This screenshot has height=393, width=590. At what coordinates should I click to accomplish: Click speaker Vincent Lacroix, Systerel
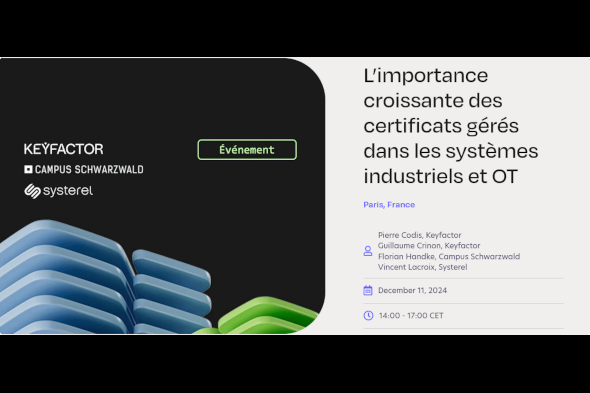pyautogui.click(x=423, y=267)
